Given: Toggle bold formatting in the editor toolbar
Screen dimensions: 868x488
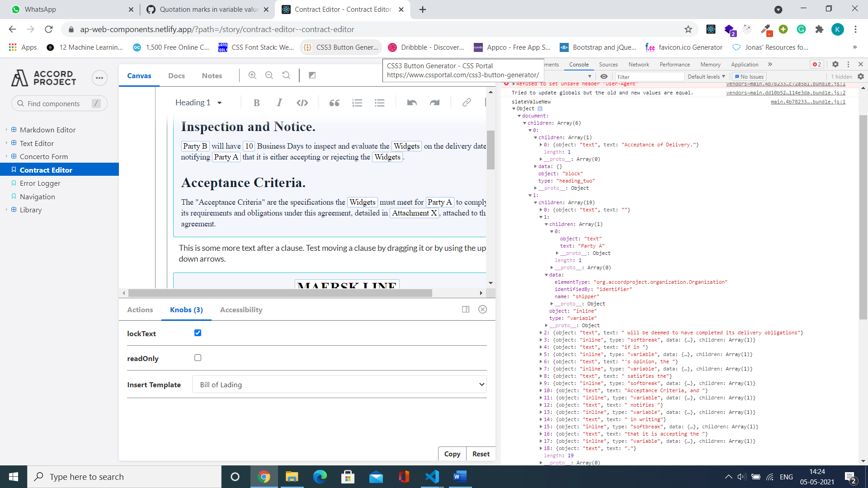Looking at the screenshot, I should pos(256,103).
